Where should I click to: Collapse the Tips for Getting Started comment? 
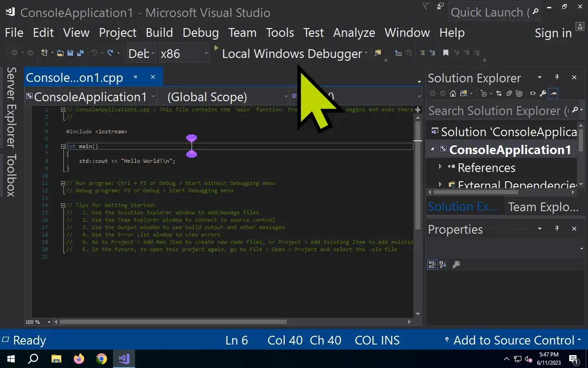point(63,205)
